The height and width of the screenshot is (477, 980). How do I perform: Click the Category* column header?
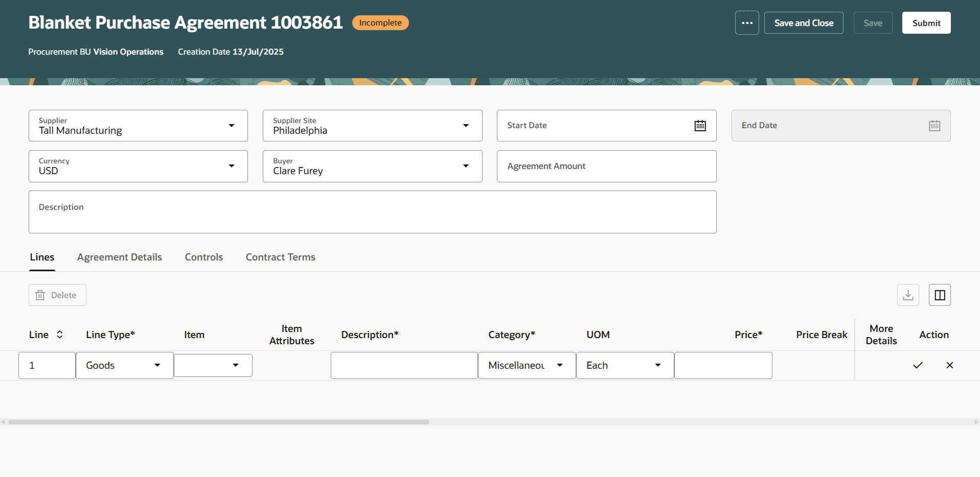pyautogui.click(x=512, y=335)
